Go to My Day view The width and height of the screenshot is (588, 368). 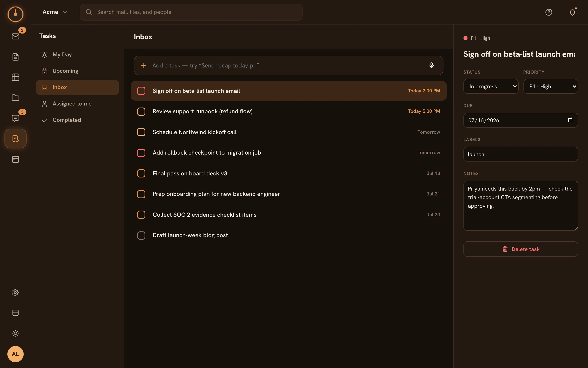click(77, 55)
